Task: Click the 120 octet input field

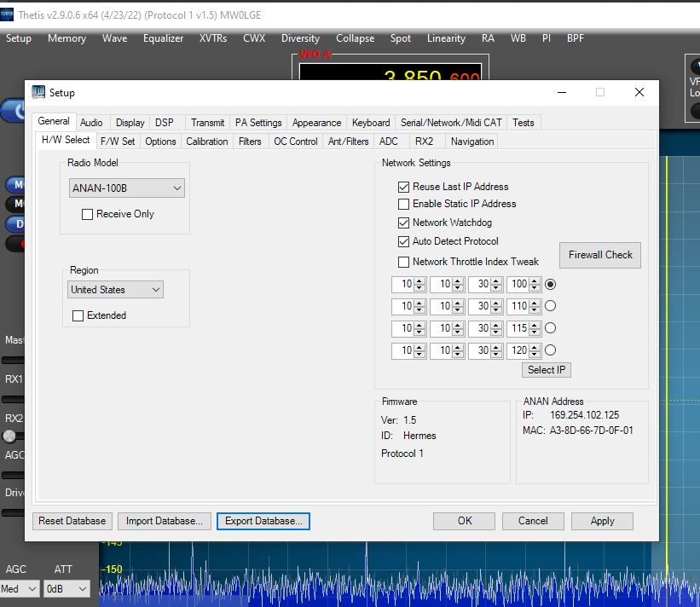Action: (518, 350)
